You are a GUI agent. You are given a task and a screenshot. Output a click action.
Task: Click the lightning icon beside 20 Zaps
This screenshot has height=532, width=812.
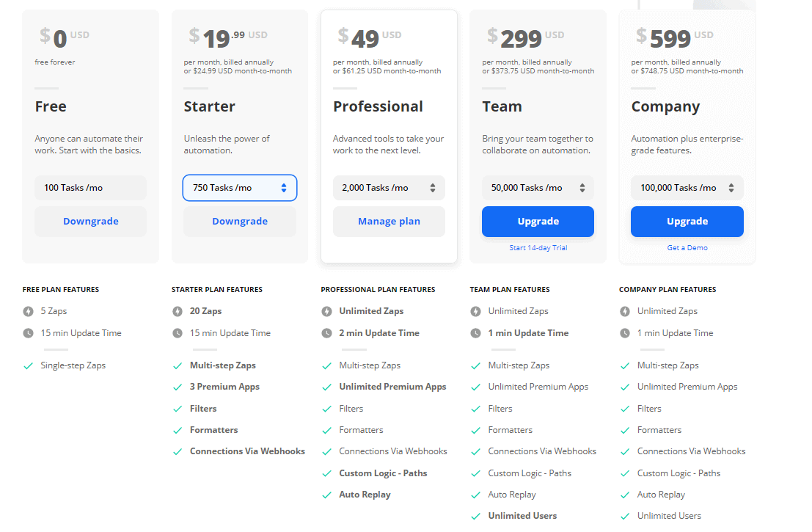177,311
